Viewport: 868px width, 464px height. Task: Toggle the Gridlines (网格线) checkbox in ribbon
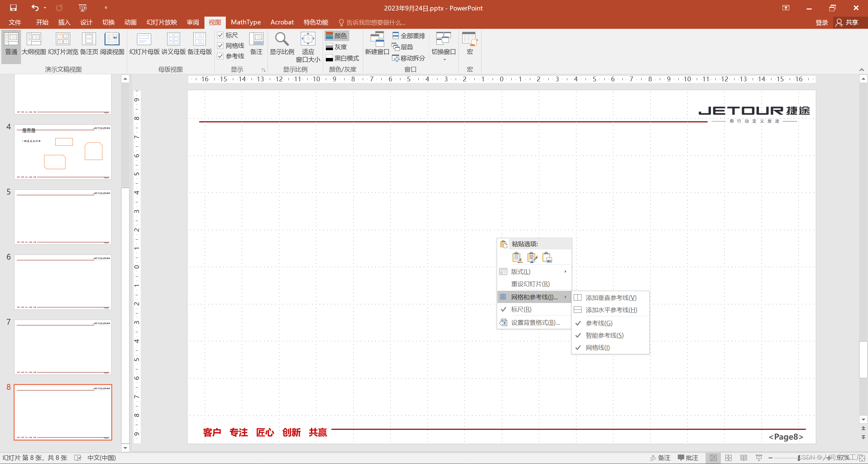[220, 46]
